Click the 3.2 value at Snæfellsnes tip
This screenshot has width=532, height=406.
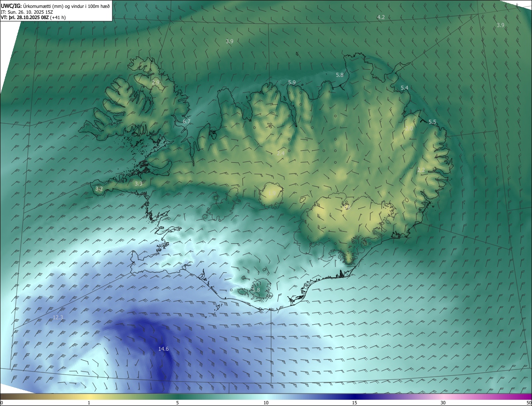click(x=99, y=188)
